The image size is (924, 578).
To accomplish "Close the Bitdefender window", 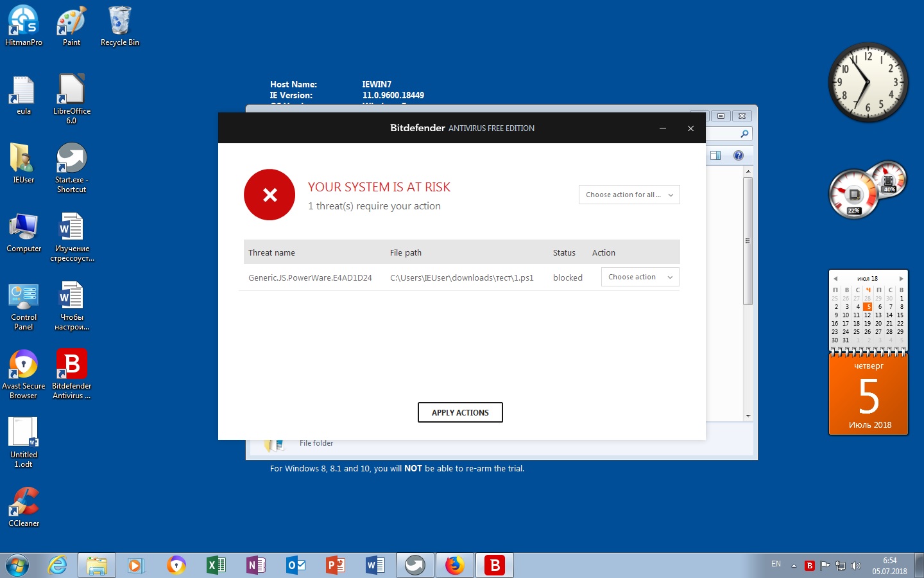I will 691,128.
